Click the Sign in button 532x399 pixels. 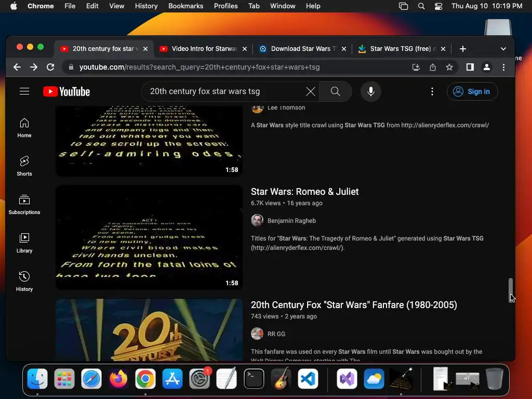472,91
